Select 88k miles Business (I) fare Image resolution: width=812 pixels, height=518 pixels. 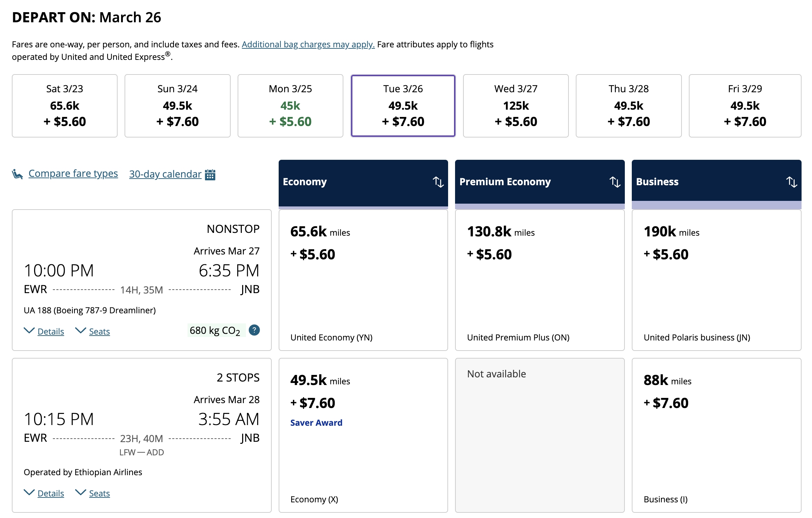pyautogui.click(x=717, y=435)
